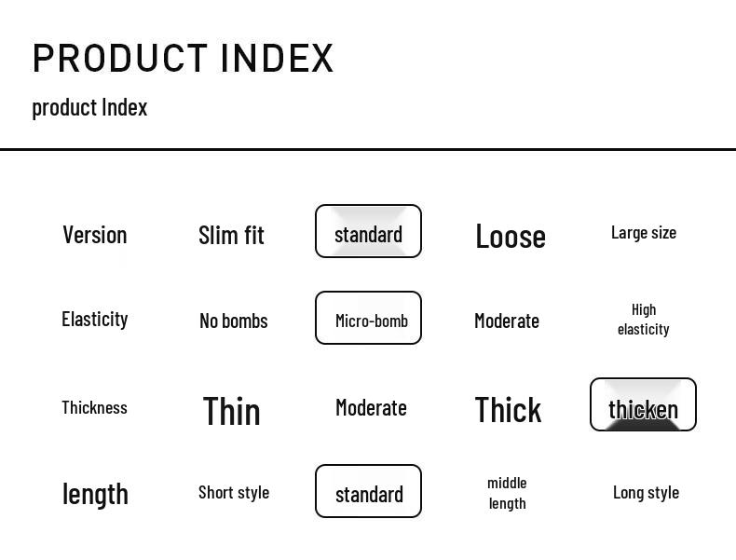Screen dimensions: 736x560
Task: Choose the standard version box
Action: pos(368,231)
